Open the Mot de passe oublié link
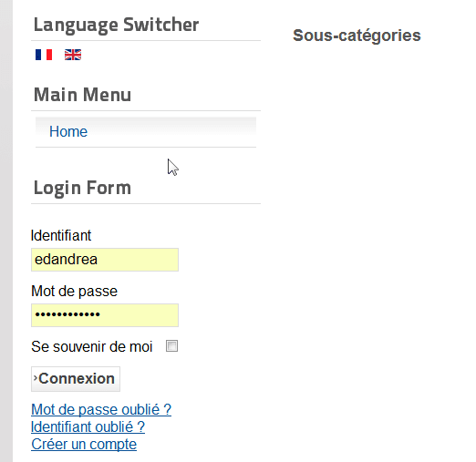This screenshot has width=476, height=462. (101, 409)
